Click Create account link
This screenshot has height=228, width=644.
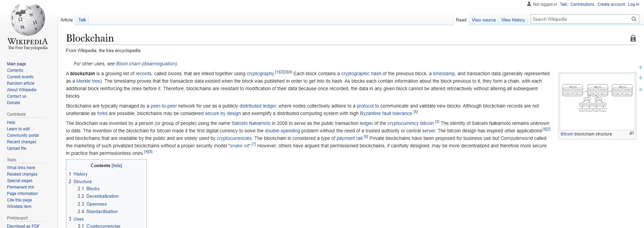tap(611, 4)
